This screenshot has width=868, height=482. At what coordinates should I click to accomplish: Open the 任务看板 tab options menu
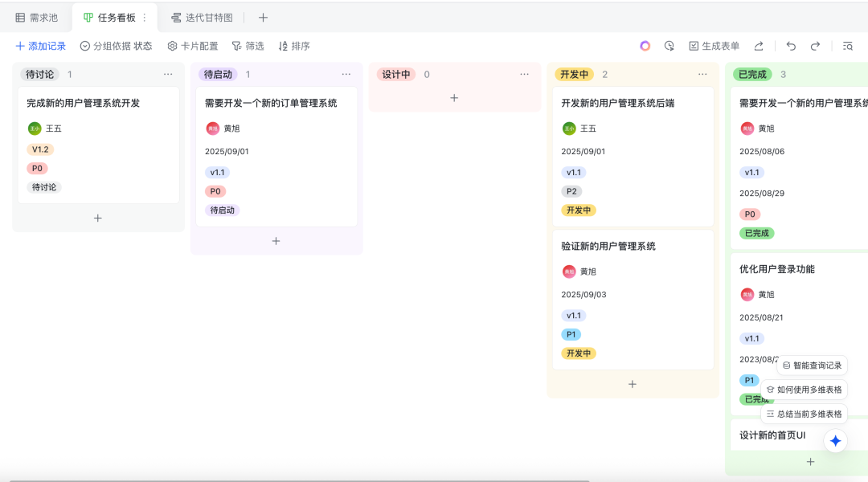click(x=145, y=18)
